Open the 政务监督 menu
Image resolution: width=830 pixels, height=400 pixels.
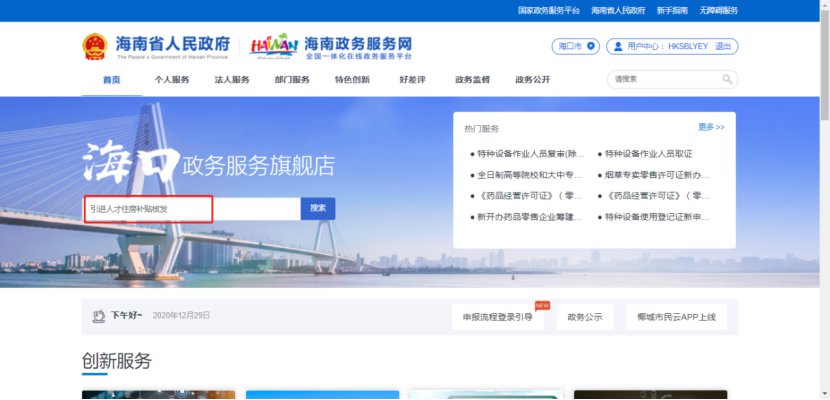click(x=473, y=80)
